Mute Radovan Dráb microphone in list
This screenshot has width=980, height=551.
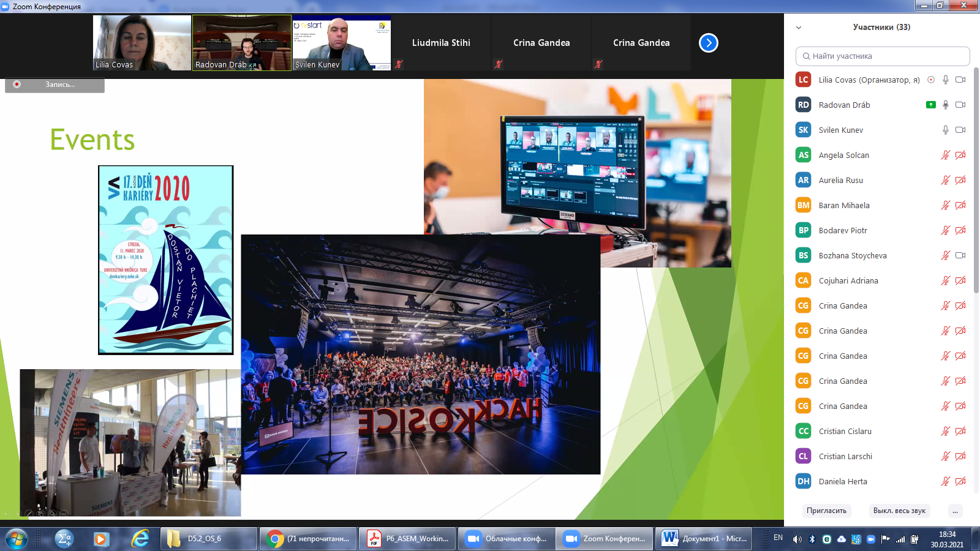coord(946,105)
